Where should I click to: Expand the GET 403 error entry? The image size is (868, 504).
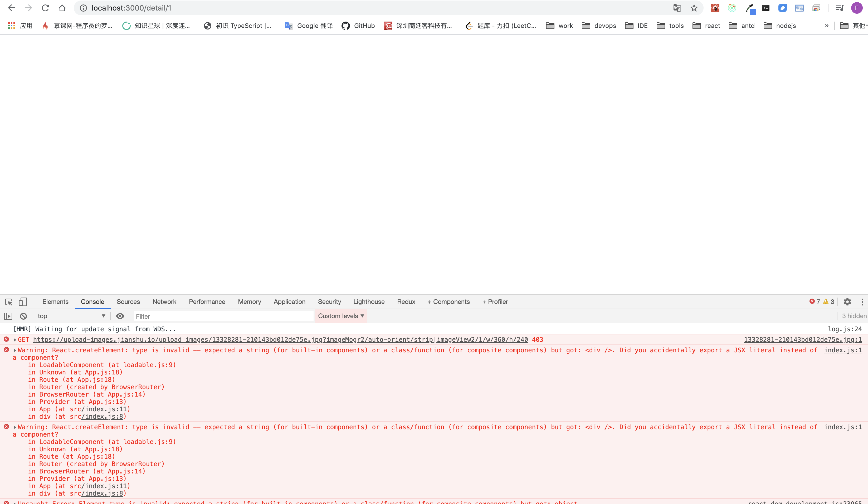click(15, 340)
